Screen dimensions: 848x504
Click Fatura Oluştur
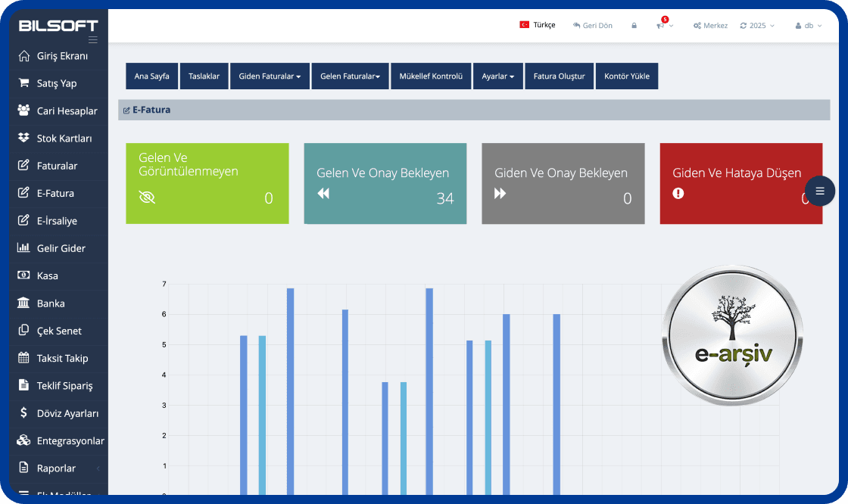tap(560, 76)
